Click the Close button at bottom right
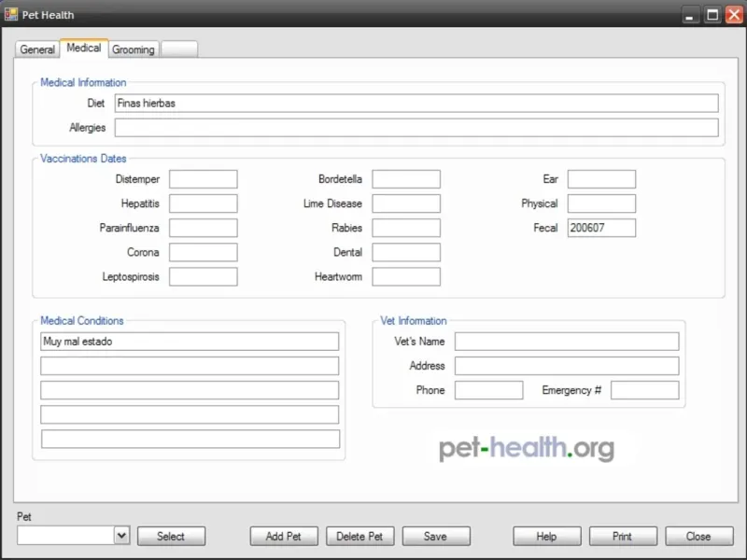This screenshot has height=560, width=747. click(698, 536)
